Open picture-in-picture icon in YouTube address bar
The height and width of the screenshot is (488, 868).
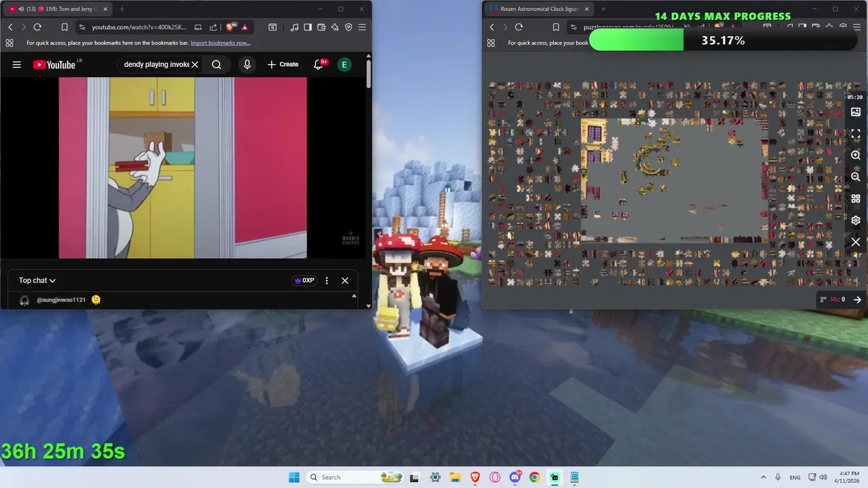[x=198, y=27]
